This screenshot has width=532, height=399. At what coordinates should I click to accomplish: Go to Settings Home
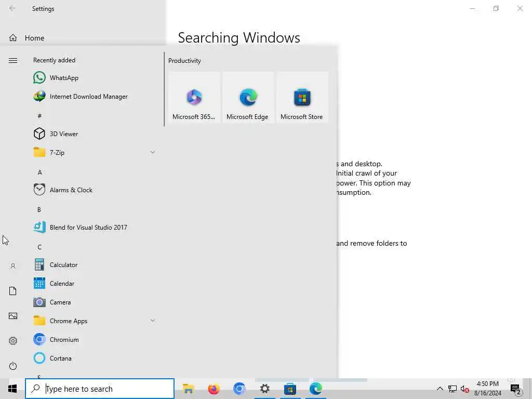(x=27, y=37)
